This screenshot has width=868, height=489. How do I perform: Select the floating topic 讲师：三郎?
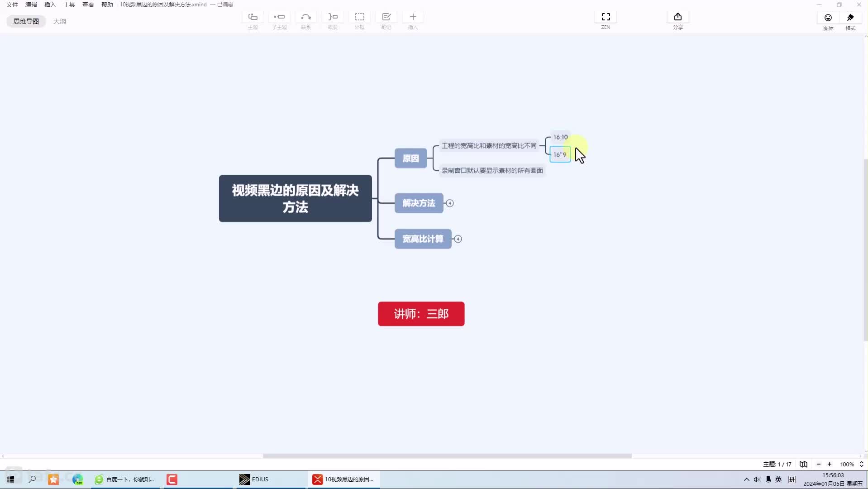coord(421,314)
